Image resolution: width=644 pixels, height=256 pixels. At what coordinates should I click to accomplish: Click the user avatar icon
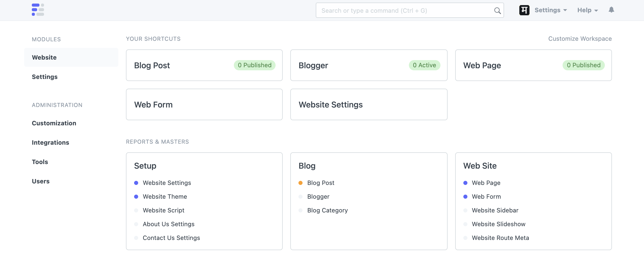tap(524, 10)
